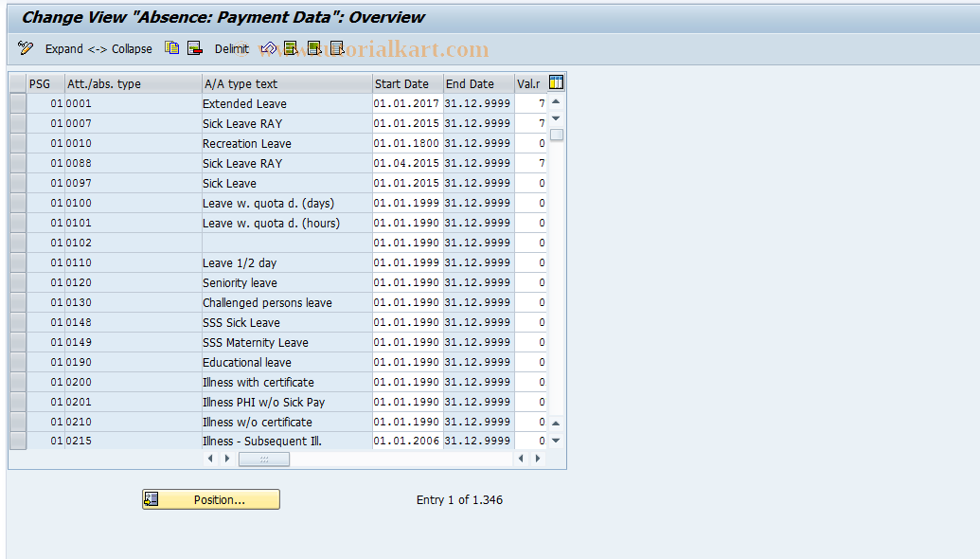The image size is (980, 559).
Task: Click the Att./abs. type column header
Action: 134,83
